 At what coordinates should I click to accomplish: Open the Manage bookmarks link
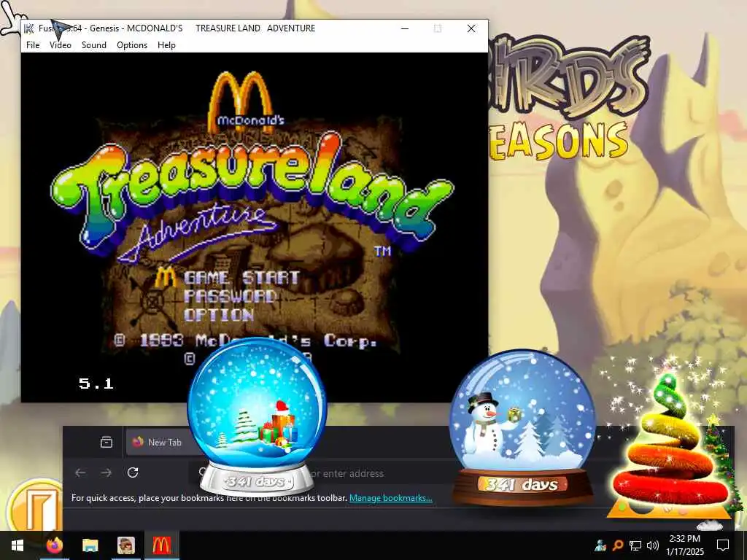pyautogui.click(x=391, y=498)
